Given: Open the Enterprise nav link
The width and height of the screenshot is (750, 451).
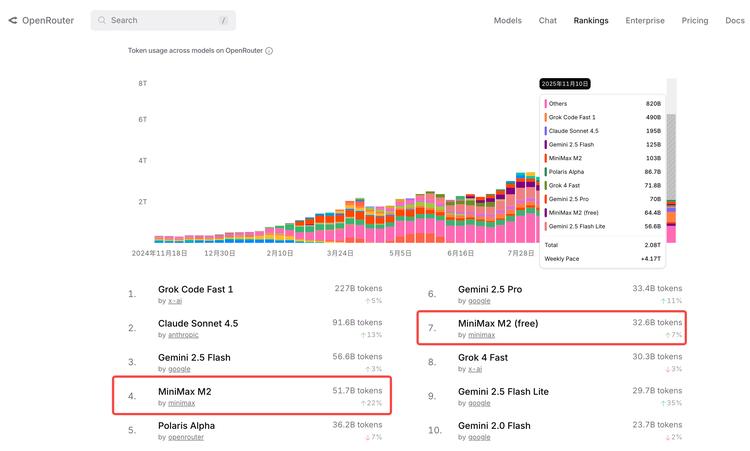Looking at the screenshot, I should point(645,20).
